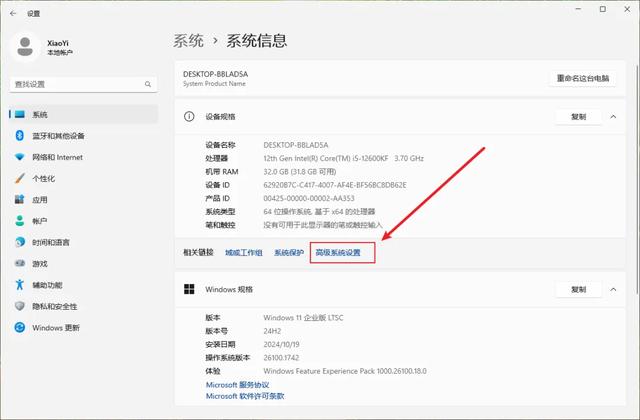The image size is (640, 420).
Task: Click 系统 breadcrumb in page header
Action: [189, 41]
